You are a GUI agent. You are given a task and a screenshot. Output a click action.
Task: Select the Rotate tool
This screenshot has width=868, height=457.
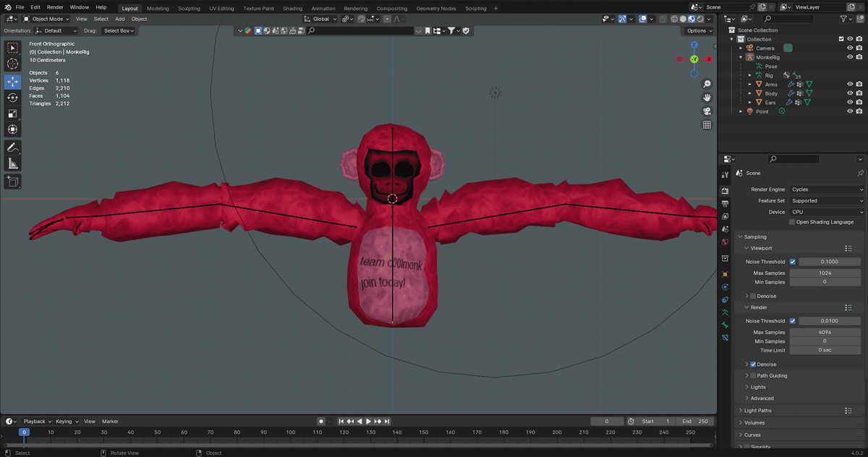click(12, 98)
